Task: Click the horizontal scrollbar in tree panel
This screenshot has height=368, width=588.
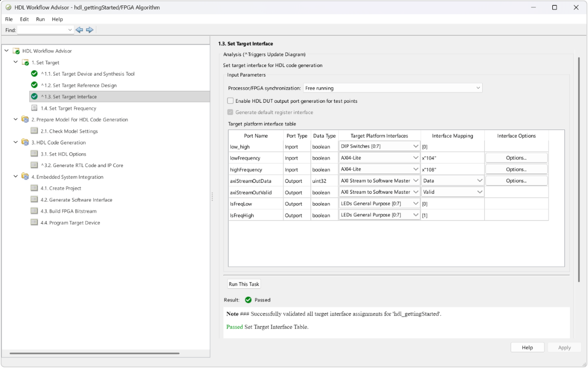Action: click(94, 353)
